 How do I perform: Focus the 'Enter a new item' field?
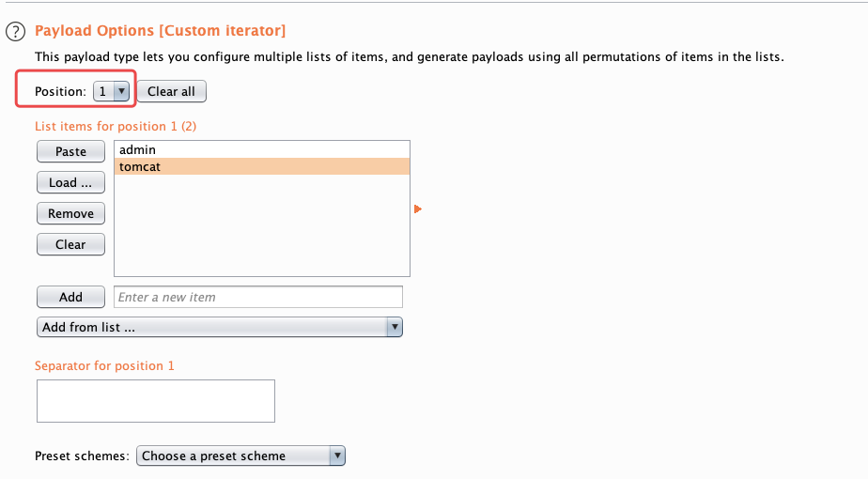click(257, 297)
